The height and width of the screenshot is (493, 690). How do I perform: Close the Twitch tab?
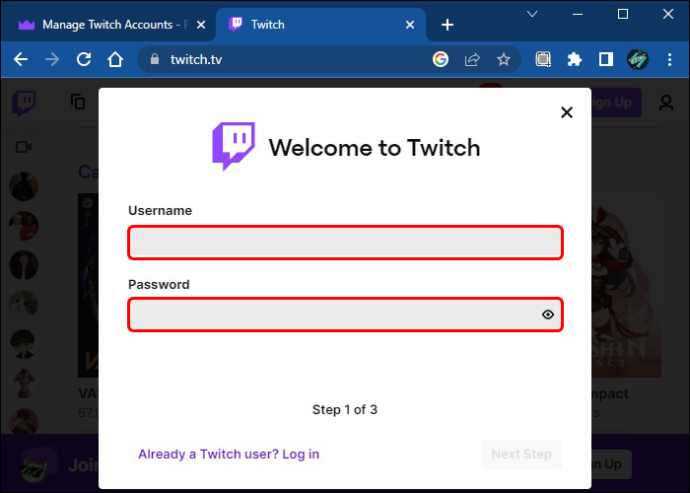[410, 25]
